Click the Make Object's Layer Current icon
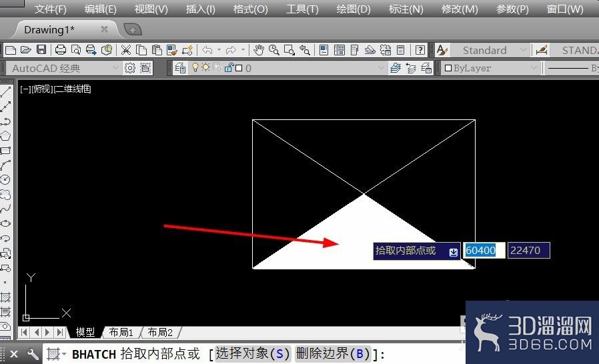599x364 pixels. click(x=396, y=68)
